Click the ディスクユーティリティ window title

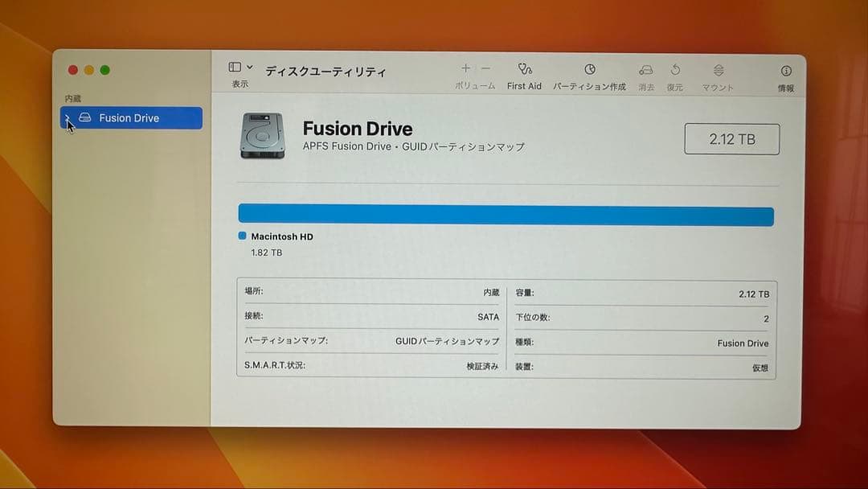coord(325,72)
